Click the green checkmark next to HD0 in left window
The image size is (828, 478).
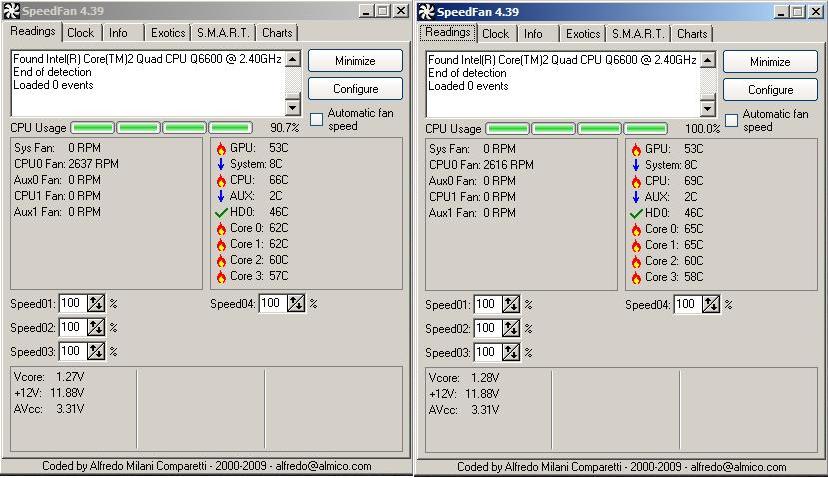pos(221,212)
